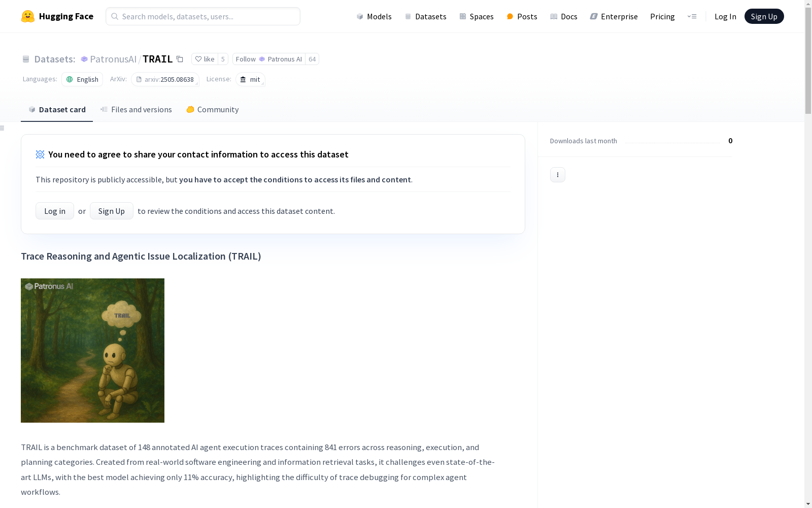The image size is (812, 508).
Task: Switch to the Dataset card tab
Action: point(57,109)
